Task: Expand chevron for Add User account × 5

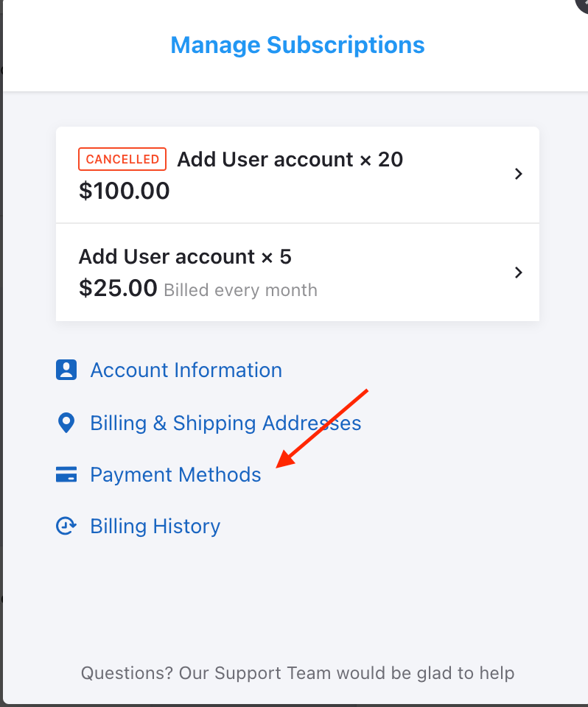Action: (519, 272)
